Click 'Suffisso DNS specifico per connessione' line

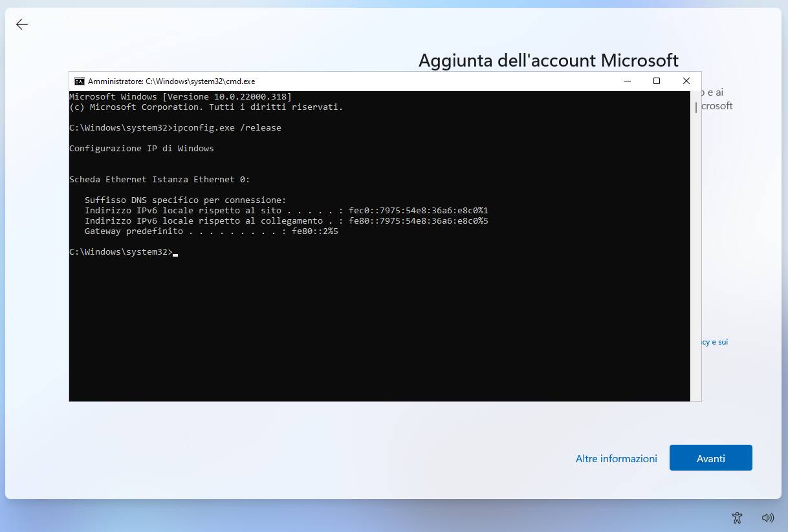pos(185,200)
